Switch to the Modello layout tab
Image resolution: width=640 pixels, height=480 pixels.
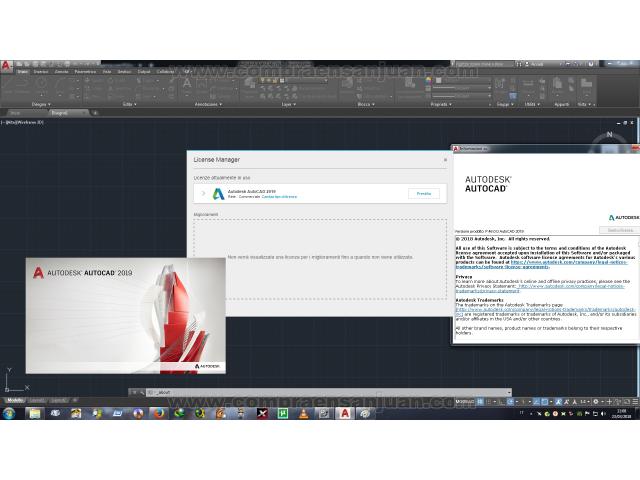(15, 401)
